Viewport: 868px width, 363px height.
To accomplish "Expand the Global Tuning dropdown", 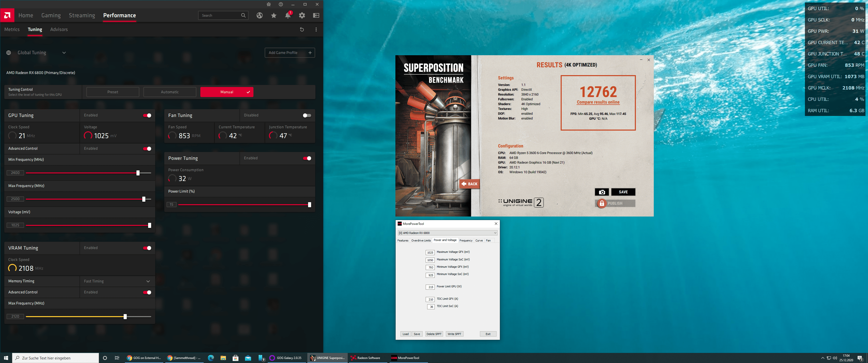I will click(64, 53).
